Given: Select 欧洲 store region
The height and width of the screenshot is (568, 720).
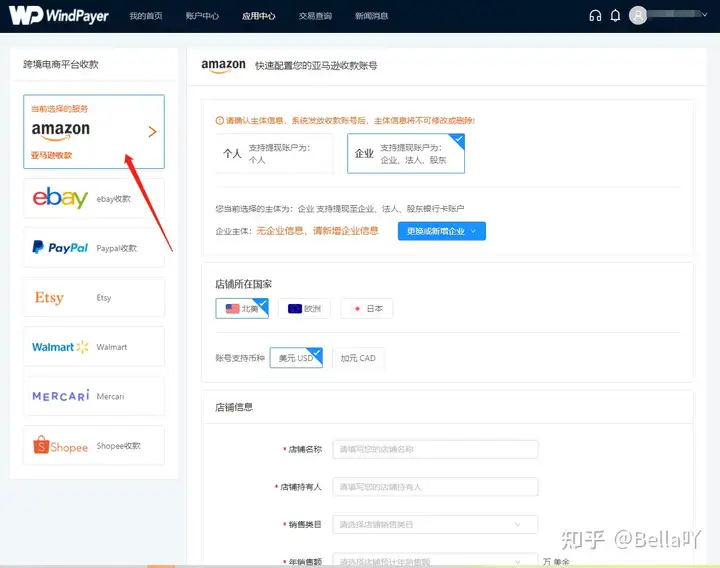Looking at the screenshot, I should coord(304,309).
